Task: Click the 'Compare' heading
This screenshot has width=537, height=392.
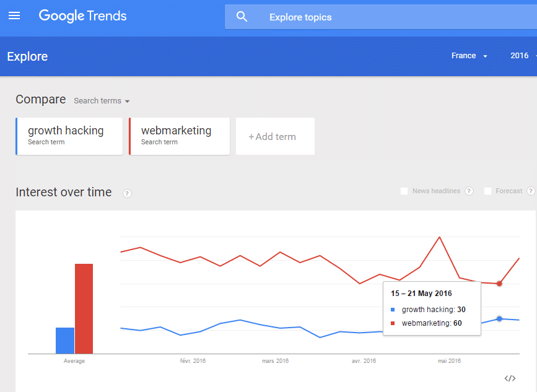Action: click(x=41, y=100)
